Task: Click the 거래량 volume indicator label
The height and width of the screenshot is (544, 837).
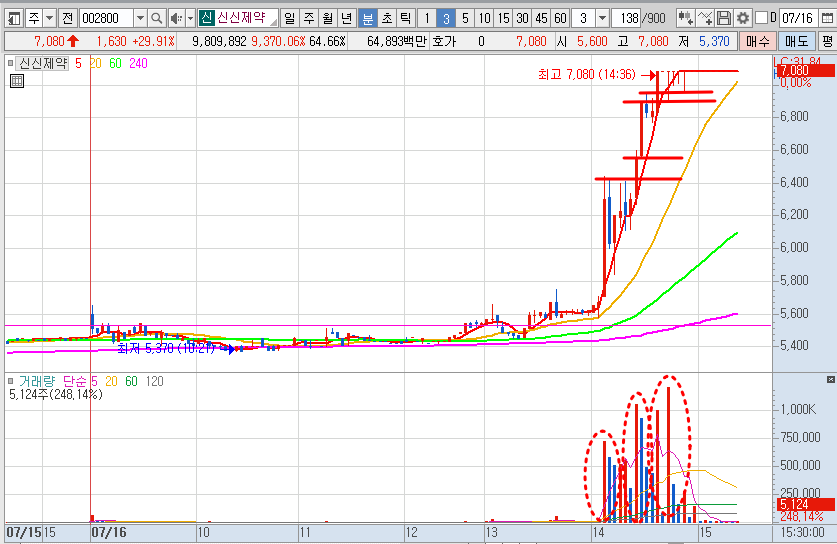Action: tap(37, 381)
